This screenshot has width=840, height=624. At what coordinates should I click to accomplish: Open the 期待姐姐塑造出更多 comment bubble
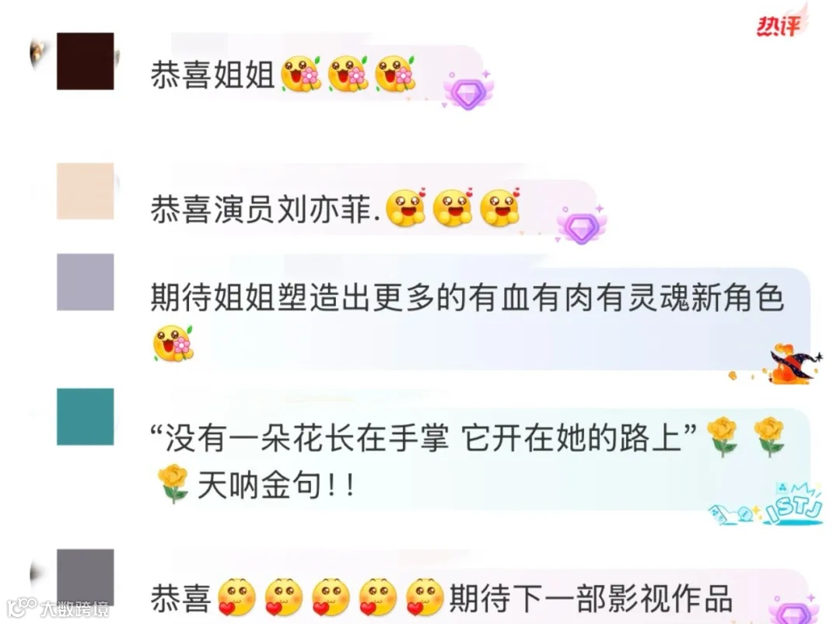479,318
